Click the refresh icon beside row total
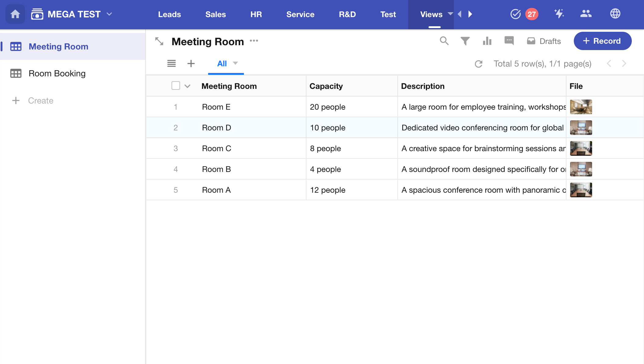Viewport: 644px width, 364px height. [x=479, y=64]
